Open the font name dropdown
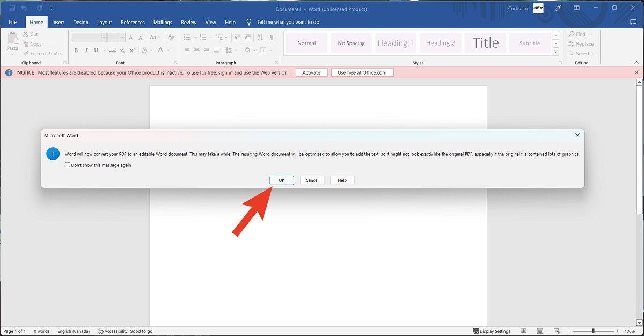This screenshot has height=336, width=644. (104, 38)
